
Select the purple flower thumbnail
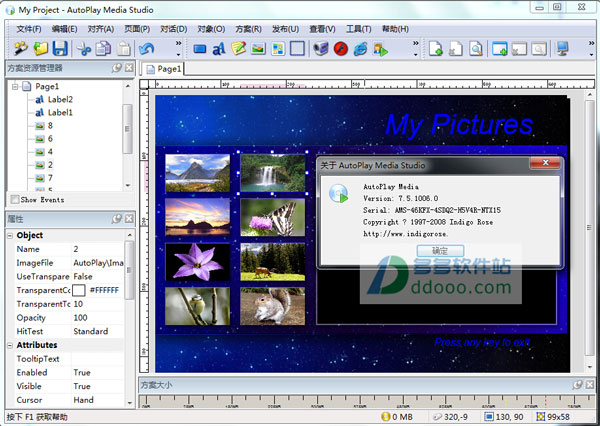197,262
